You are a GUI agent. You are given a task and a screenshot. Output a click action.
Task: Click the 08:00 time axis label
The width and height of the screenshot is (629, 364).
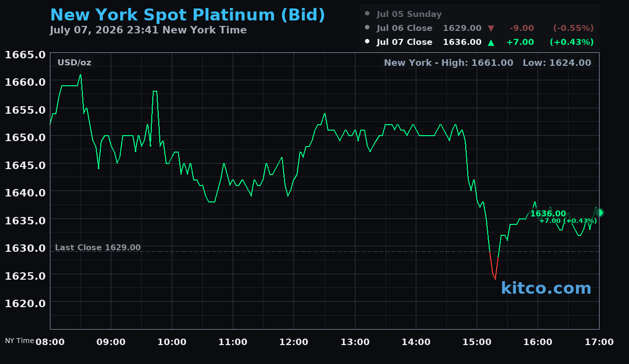click(50, 342)
